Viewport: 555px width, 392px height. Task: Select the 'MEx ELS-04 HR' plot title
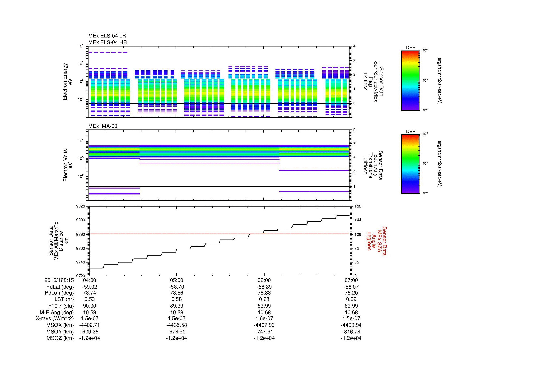click(107, 42)
